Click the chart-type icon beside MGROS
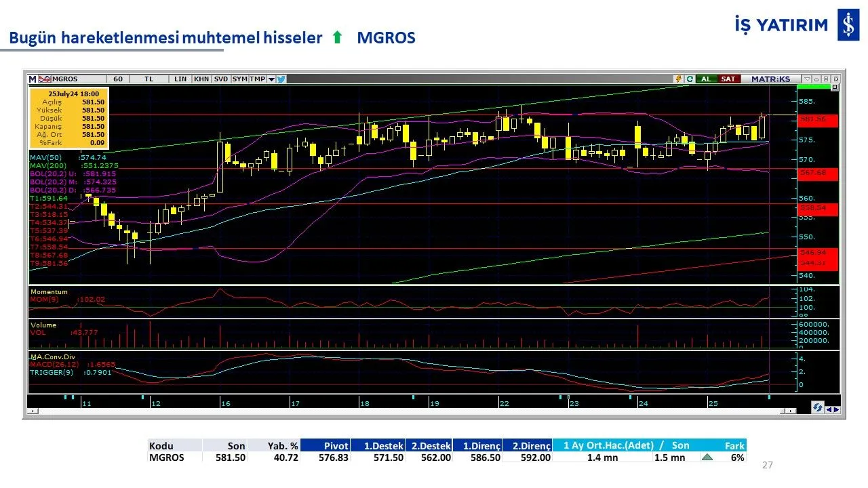The image size is (868, 488). point(45,79)
